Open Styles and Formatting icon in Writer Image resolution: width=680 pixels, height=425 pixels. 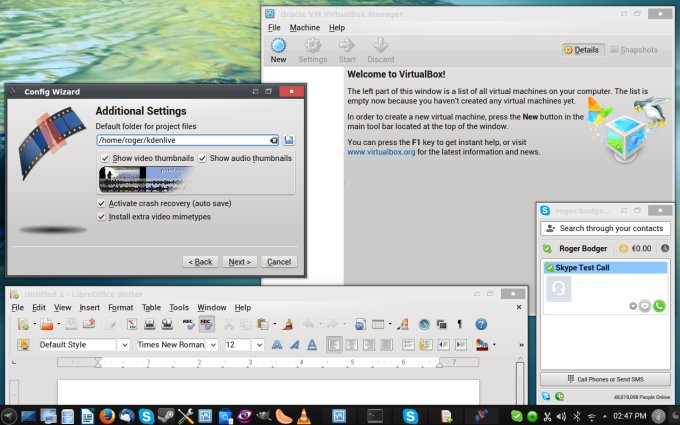[23, 345]
